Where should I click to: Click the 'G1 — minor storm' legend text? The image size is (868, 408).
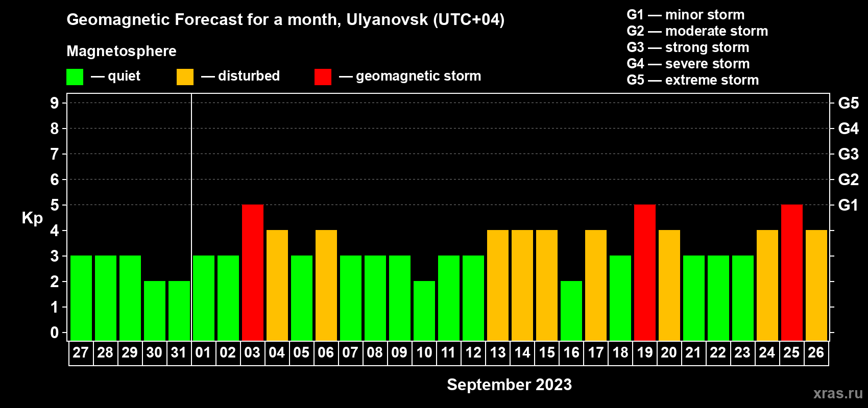686,15
